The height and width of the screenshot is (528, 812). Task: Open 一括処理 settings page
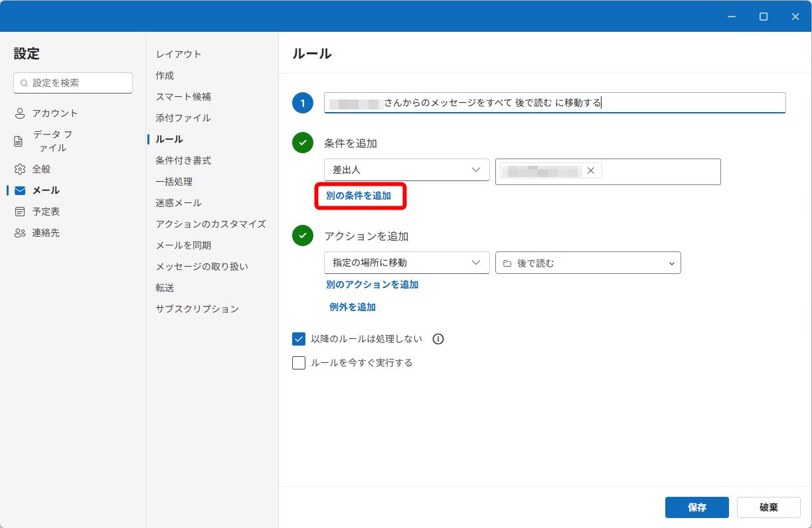[x=174, y=182]
